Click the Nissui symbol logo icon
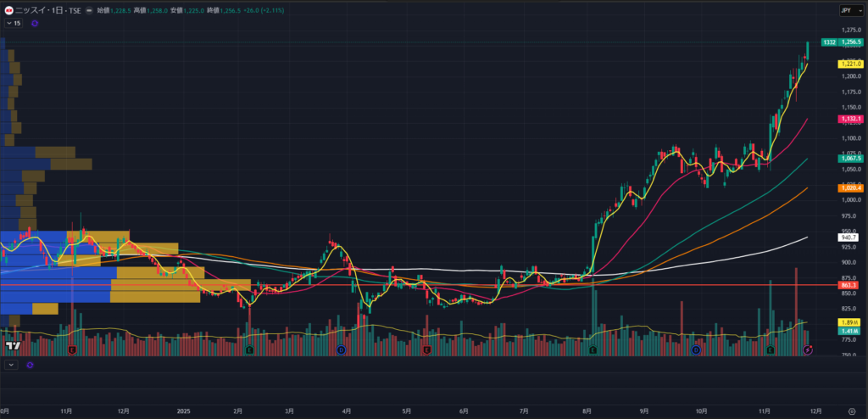 (8, 10)
